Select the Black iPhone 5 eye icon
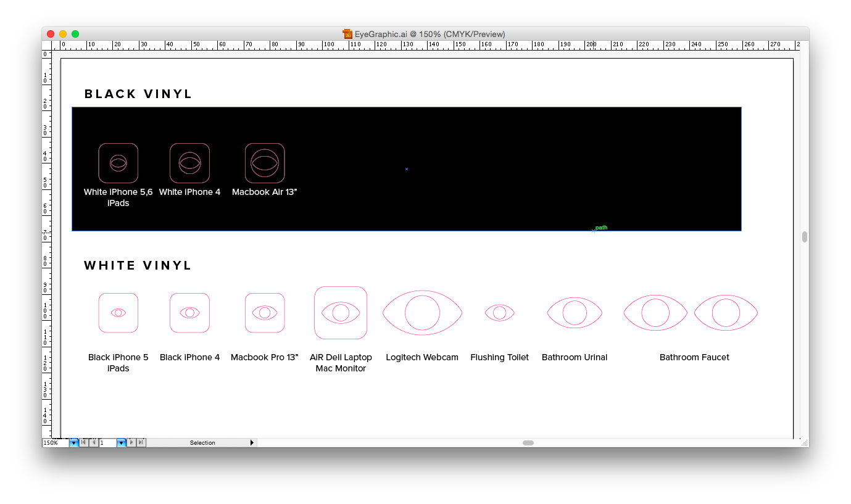The height and width of the screenshot is (504, 851). (x=118, y=313)
